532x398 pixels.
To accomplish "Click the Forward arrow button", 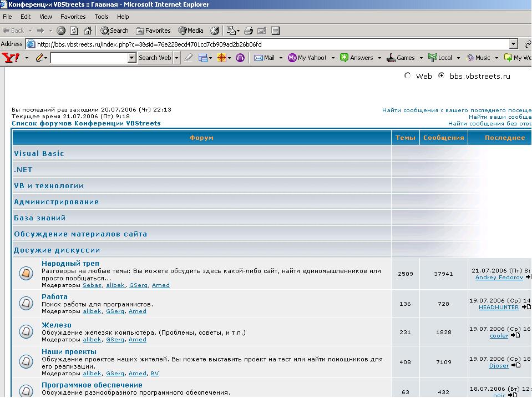I will pyautogui.click(x=40, y=31).
